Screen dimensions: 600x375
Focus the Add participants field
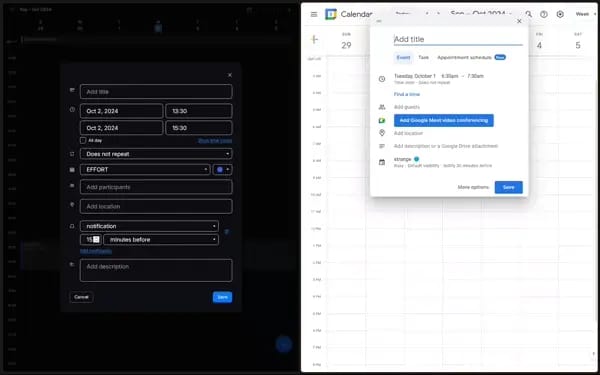click(x=156, y=187)
